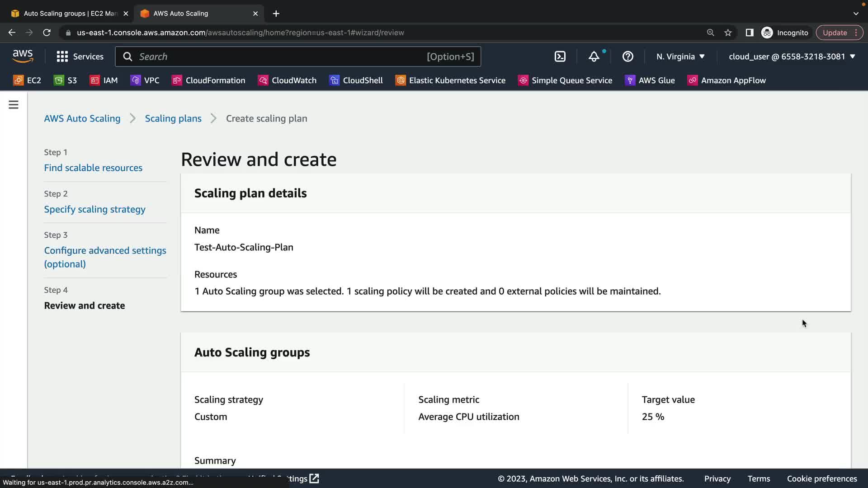Switch to Auto Scaling groups EC2 tab
The image size is (868, 488).
(x=70, y=14)
